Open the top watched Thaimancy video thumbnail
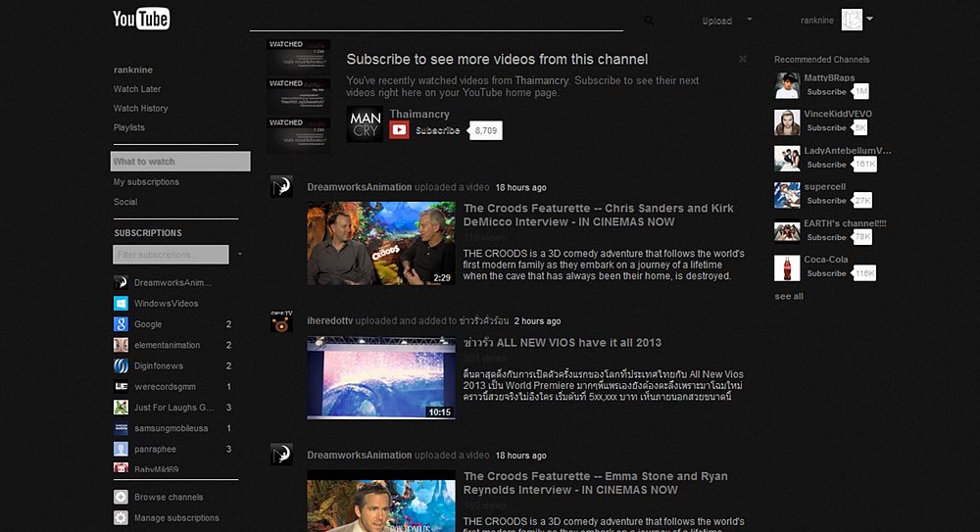980x532 pixels. point(299,57)
